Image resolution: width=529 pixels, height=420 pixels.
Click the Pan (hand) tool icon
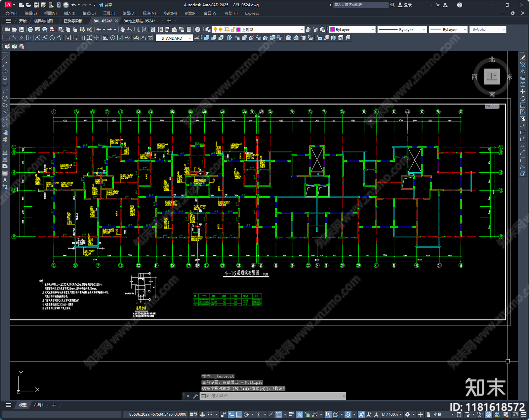(122, 29)
